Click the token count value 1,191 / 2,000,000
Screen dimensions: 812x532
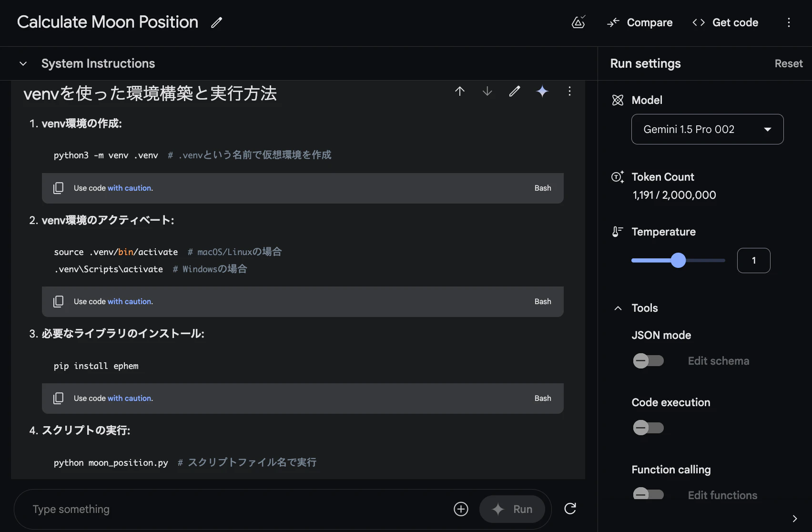tap(674, 195)
